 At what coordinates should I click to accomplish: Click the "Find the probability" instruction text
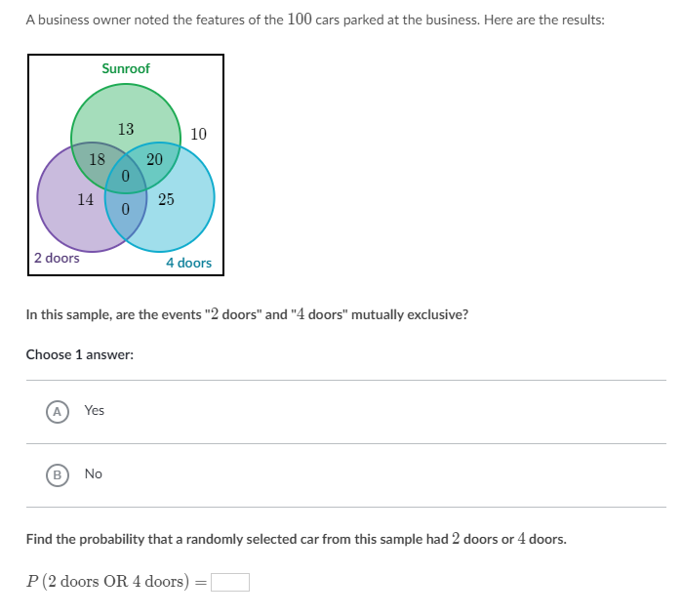coord(296,539)
